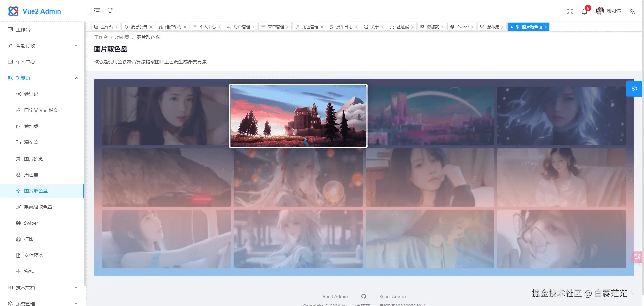The width and height of the screenshot is (644, 306).
Task: Go to 工作台 via the breadcrumb
Action: tap(101, 37)
